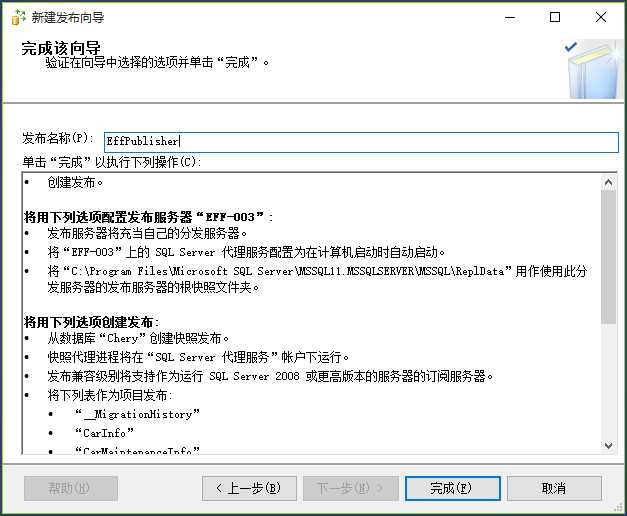The image size is (627, 516).
Task: Select the 创建发布 line
Action: [x=75, y=183]
